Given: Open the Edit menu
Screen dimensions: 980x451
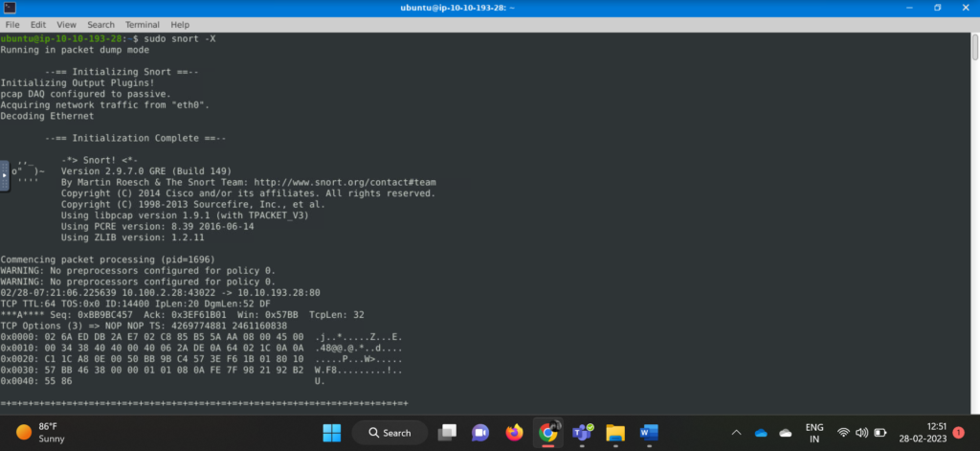Looking at the screenshot, I should 38,24.
